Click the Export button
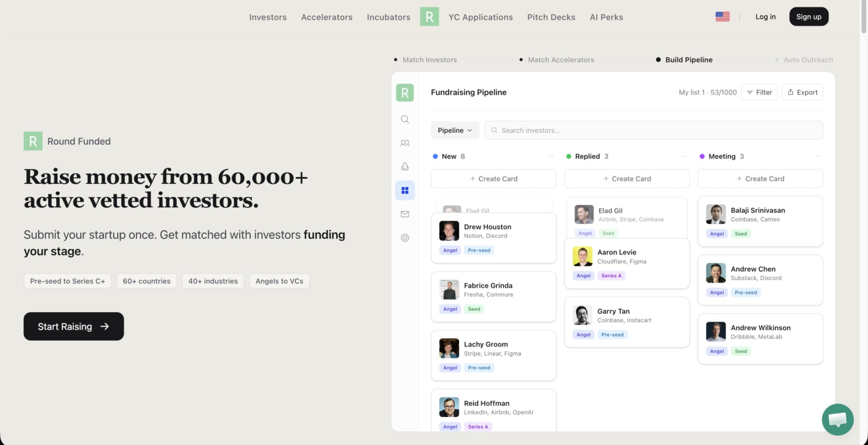This screenshot has height=445, width=868. (x=802, y=92)
